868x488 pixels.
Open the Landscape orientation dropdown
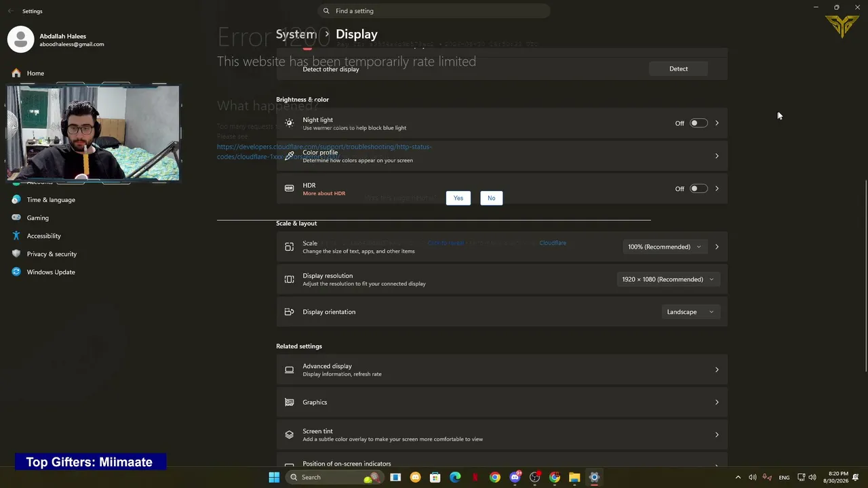coord(690,312)
